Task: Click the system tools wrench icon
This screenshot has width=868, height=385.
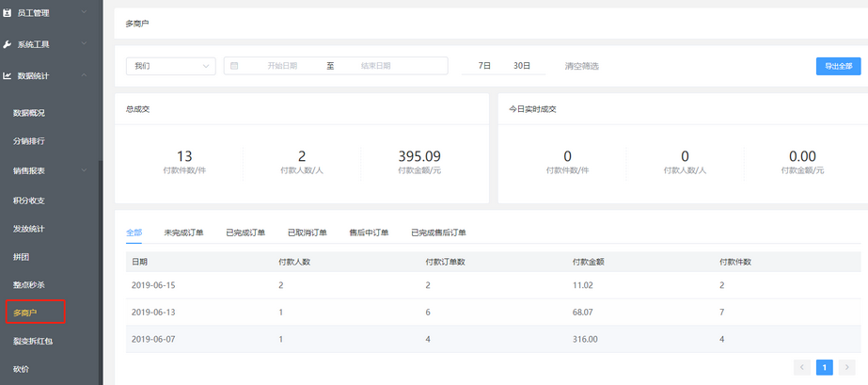Action: [8, 44]
